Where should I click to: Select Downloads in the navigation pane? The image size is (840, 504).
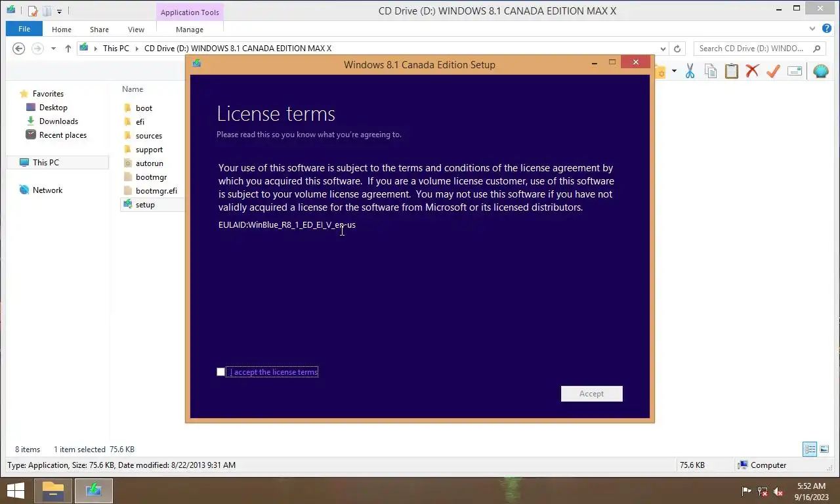58,121
